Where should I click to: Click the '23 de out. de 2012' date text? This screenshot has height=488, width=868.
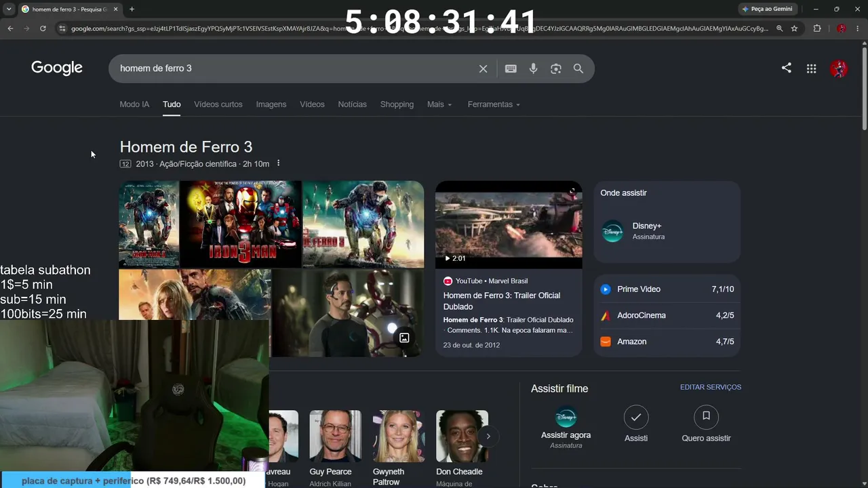pyautogui.click(x=471, y=345)
